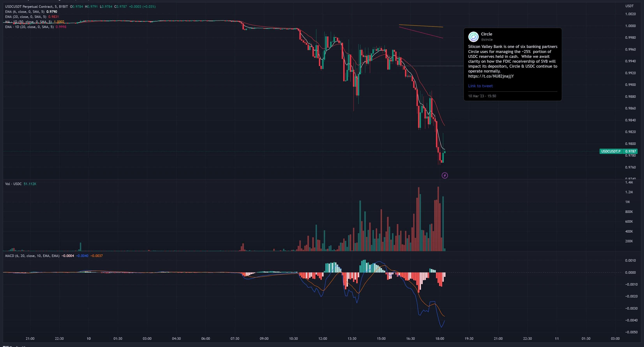Click the 15:00 time axis label
Image resolution: width=644 pixels, height=347 pixels.
[381, 338]
